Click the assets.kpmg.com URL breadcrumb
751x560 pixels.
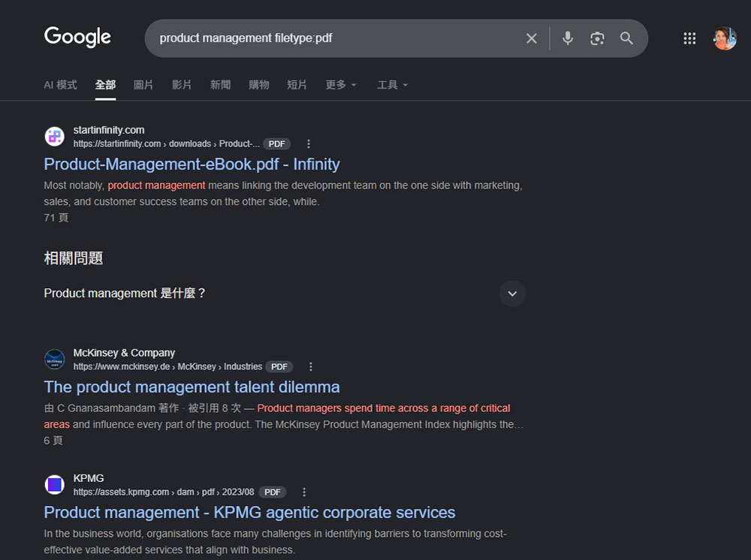point(163,492)
